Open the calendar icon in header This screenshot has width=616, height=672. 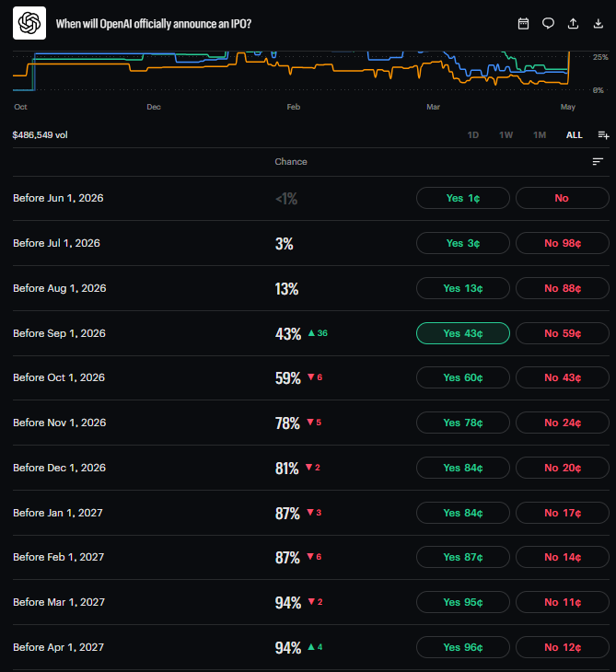point(523,24)
